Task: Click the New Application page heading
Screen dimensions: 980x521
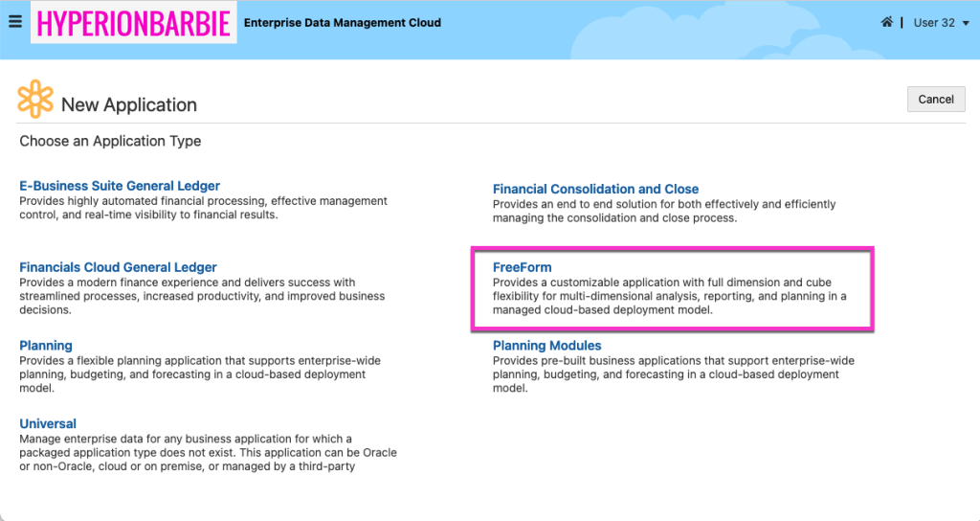Action: click(129, 105)
